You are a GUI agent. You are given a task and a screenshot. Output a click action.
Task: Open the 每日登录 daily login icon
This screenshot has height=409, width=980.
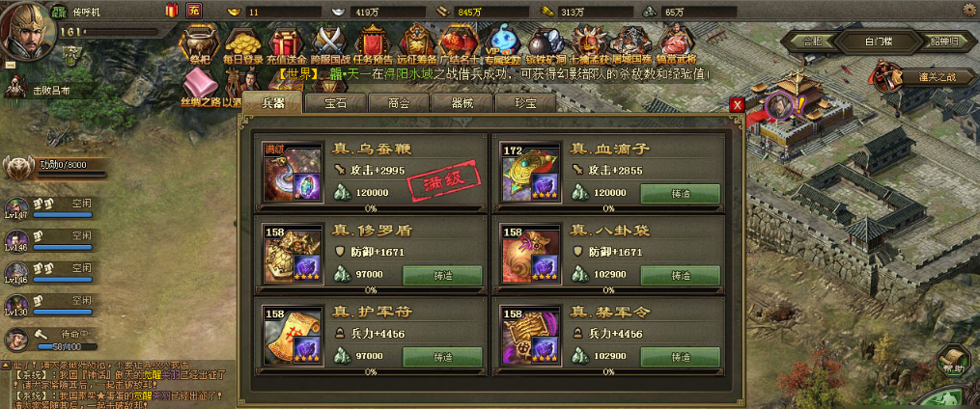(243, 41)
